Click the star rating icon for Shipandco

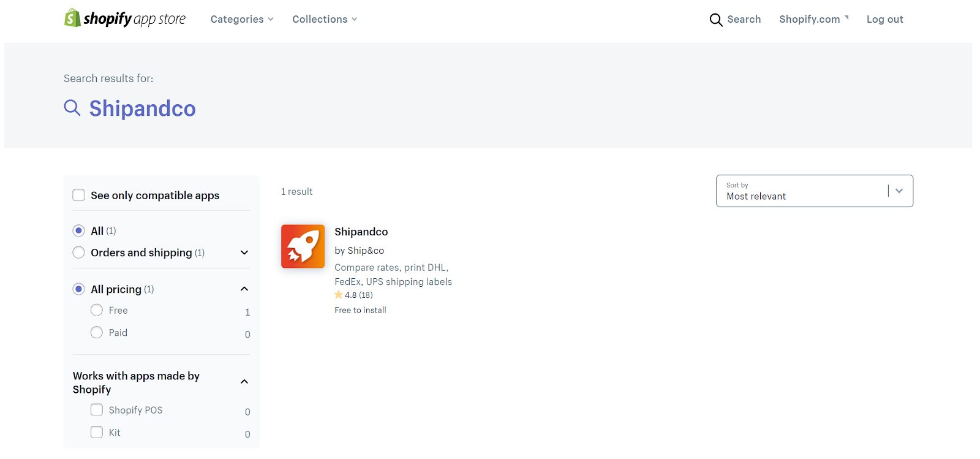point(339,295)
